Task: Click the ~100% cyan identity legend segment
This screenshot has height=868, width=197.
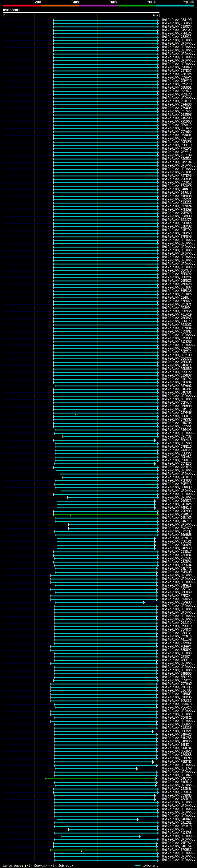Action: point(175,6)
